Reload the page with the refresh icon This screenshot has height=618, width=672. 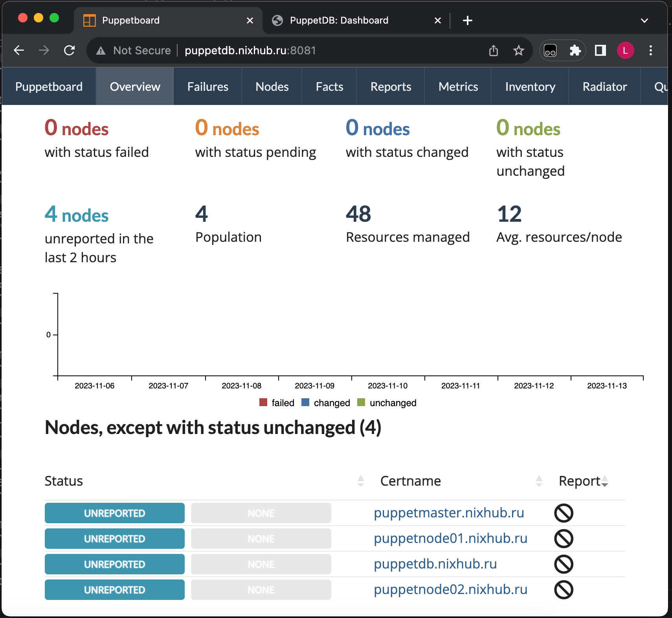[x=69, y=50]
